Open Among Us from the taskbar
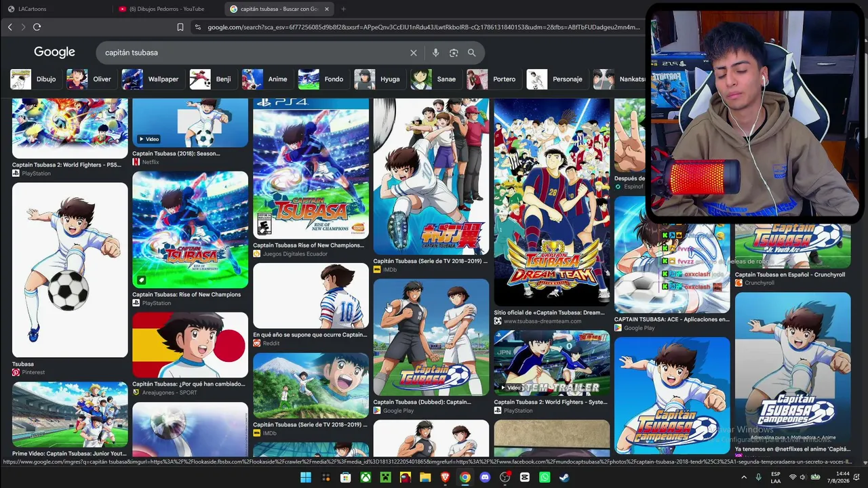 [405, 477]
